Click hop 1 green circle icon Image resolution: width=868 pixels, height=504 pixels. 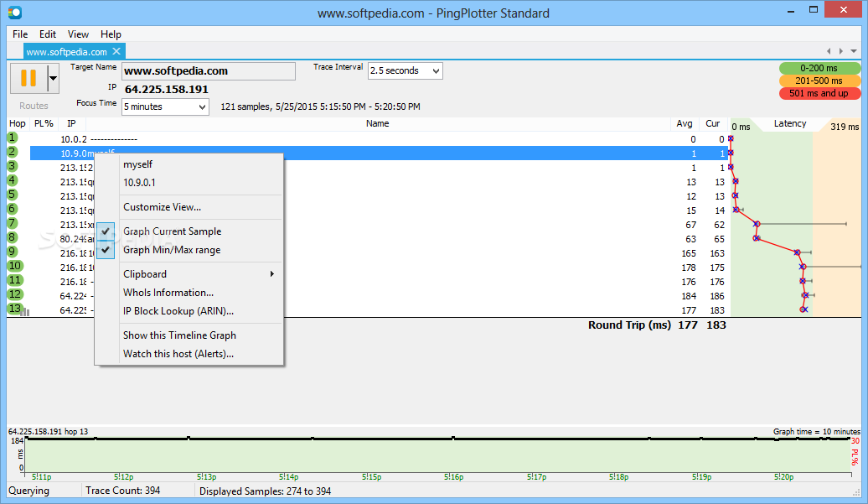pos(13,138)
